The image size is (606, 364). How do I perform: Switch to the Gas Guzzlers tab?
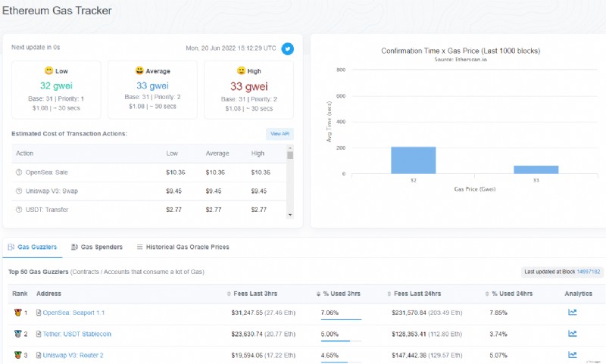click(x=33, y=247)
